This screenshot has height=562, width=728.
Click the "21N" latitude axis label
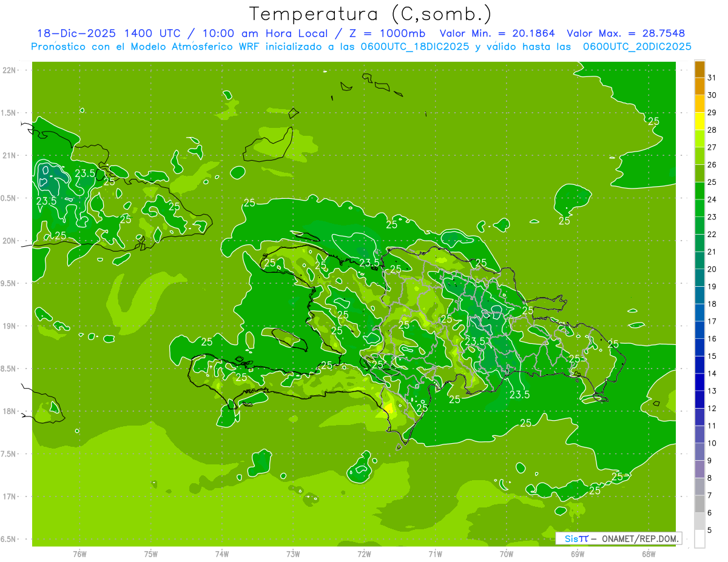click(9, 155)
